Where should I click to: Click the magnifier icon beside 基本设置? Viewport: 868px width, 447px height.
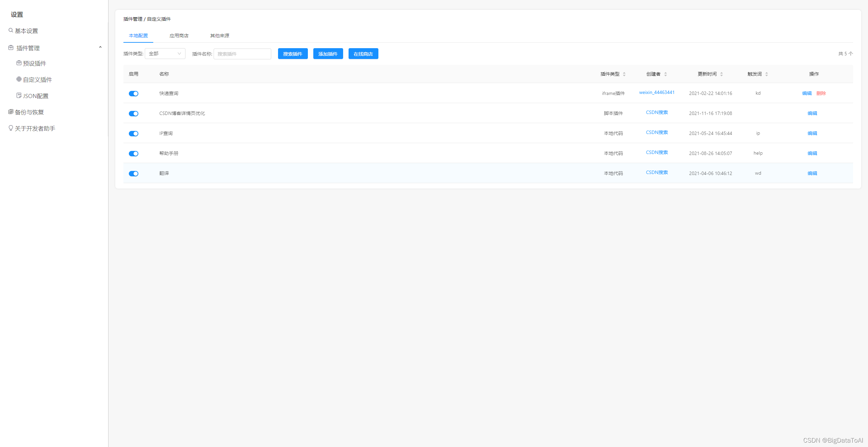pyautogui.click(x=11, y=31)
